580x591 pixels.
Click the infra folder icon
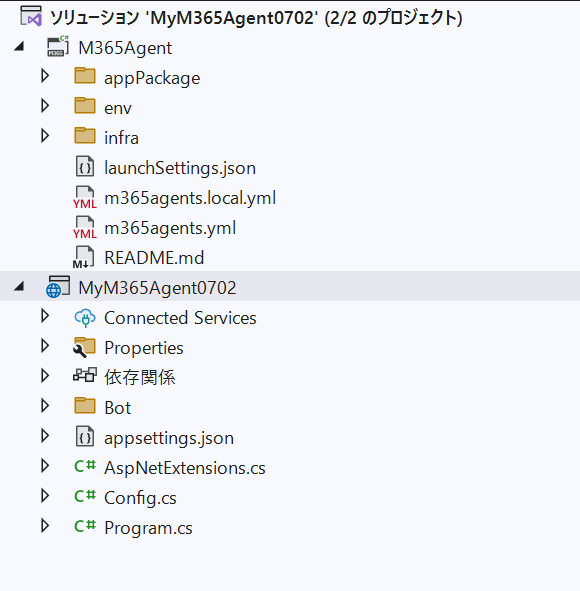85,136
